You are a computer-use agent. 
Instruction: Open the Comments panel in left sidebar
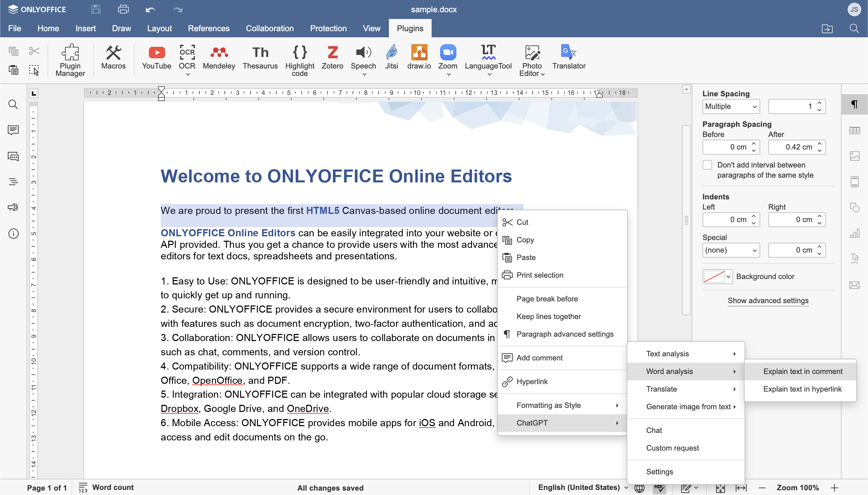coord(13,130)
